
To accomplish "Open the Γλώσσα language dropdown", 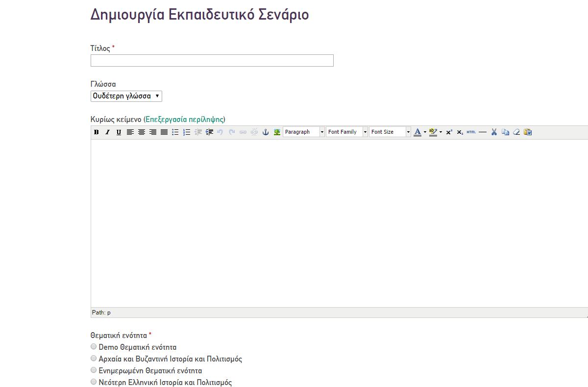I will [x=126, y=97].
